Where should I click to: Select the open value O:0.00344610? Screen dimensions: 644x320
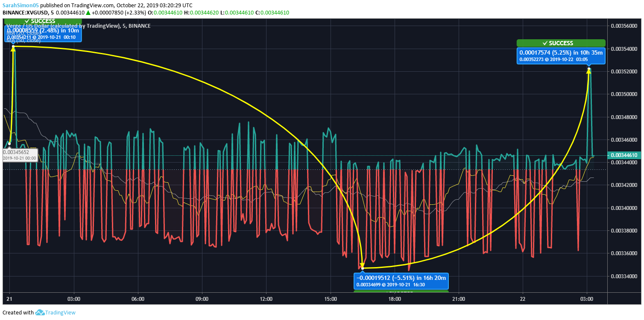pos(165,12)
